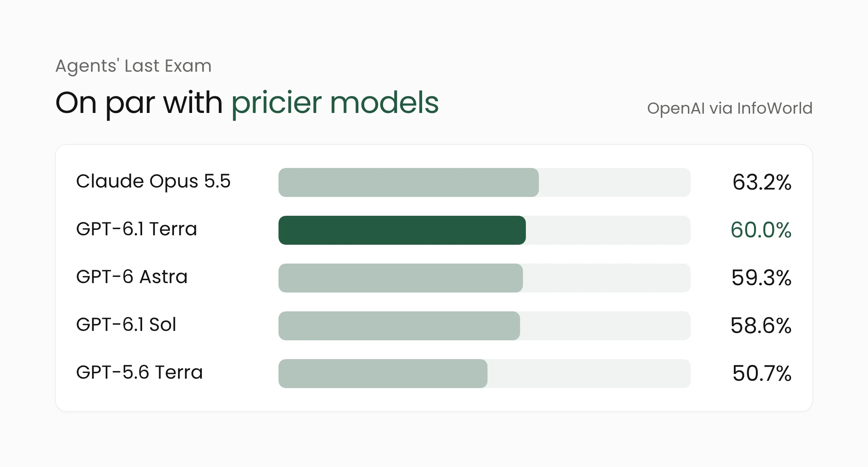This screenshot has height=467, width=868.
Task: Click the dark green GPT-6.1 Terra bar
Action: click(402, 230)
